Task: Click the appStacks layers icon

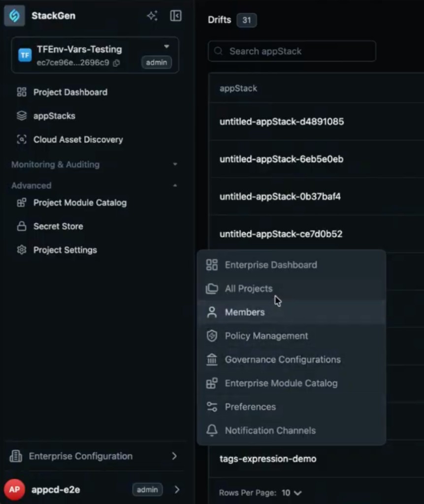Action: coord(22,116)
